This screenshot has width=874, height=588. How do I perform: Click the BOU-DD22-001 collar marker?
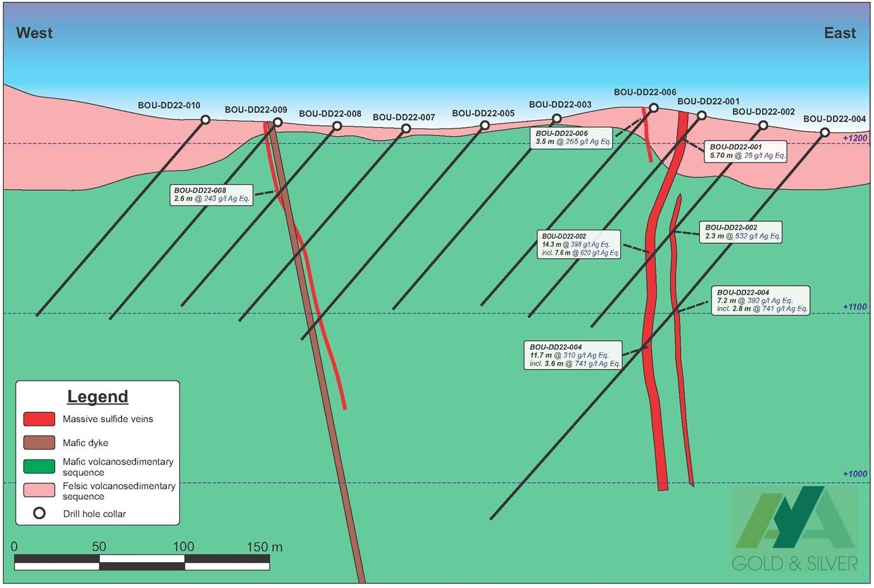click(701, 115)
